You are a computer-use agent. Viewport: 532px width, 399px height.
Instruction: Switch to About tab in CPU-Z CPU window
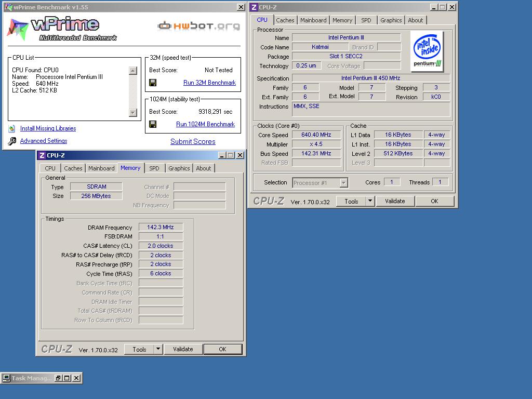(x=415, y=20)
